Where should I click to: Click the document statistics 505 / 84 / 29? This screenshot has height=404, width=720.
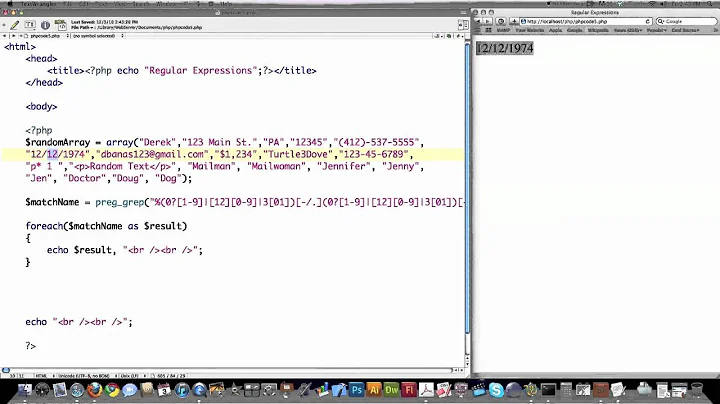(x=171, y=376)
